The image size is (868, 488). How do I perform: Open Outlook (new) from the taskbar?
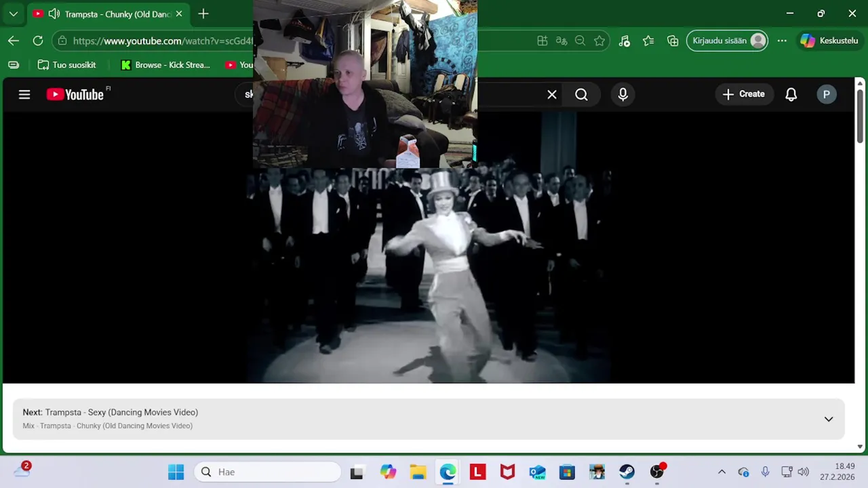[x=537, y=472]
